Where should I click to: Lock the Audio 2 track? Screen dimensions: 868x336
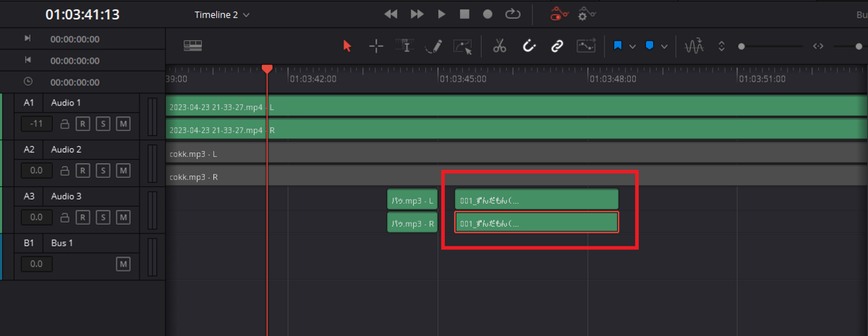tap(64, 171)
